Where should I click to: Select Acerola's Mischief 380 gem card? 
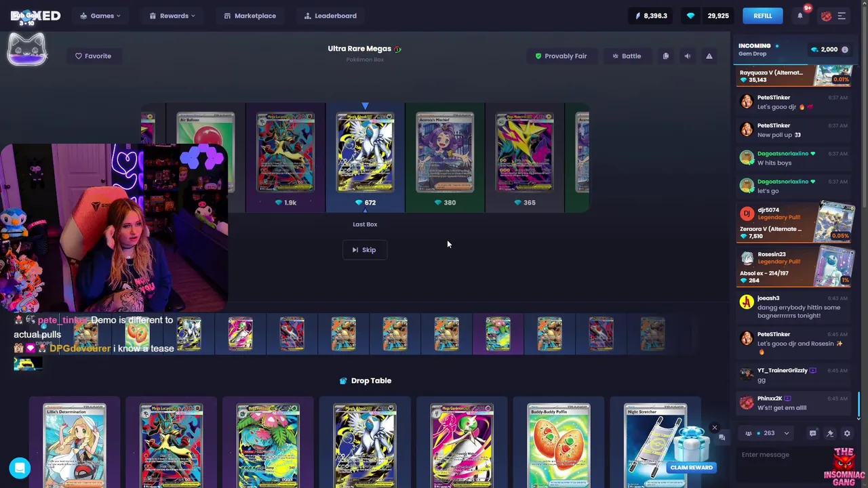point(445,158)
